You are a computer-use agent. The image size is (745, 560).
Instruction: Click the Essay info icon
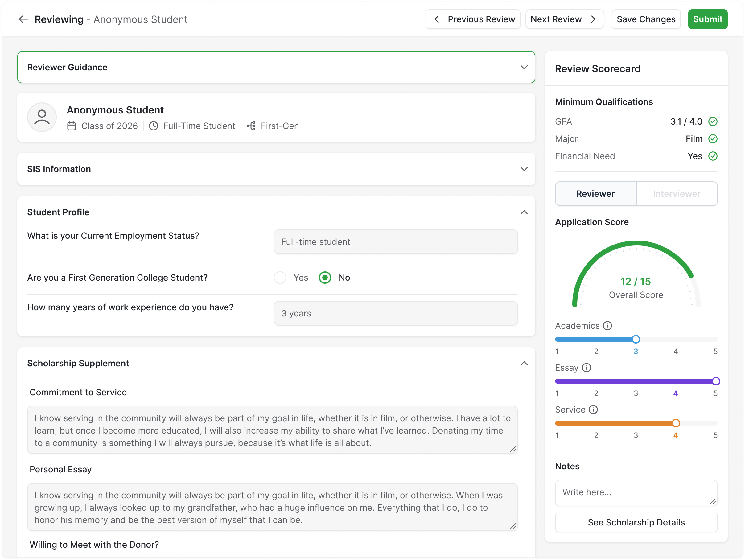[587, 368]
